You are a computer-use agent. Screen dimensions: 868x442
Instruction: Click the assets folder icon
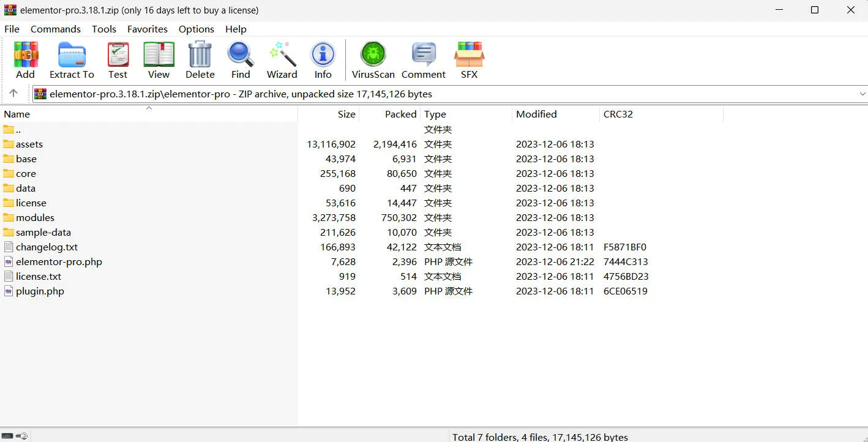coord(9,144)
